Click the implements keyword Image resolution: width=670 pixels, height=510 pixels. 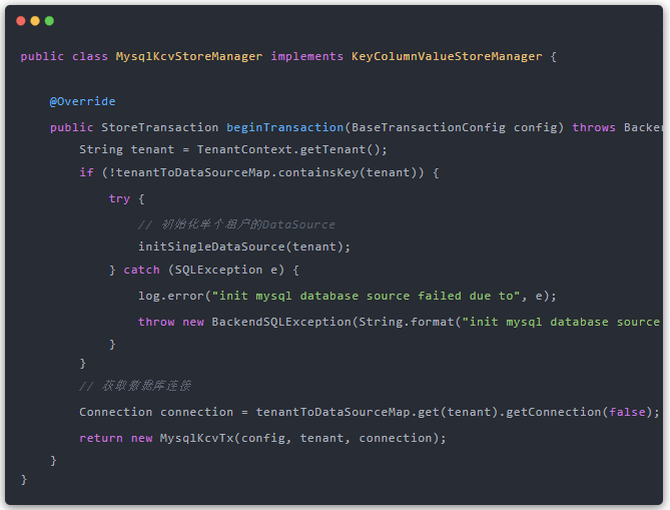pyautogui.click(x=307, y=56)
